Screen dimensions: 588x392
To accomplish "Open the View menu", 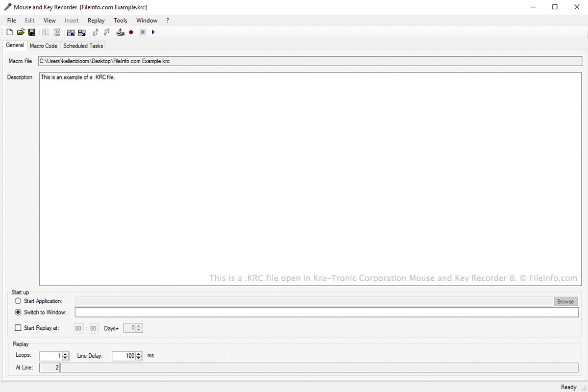I will [49, 21].
